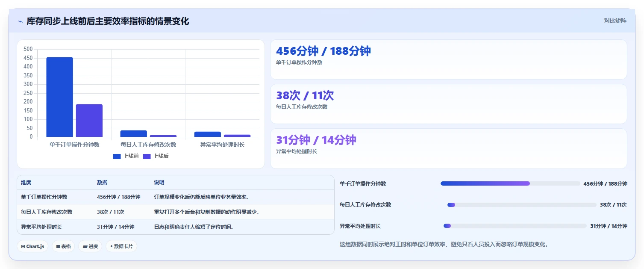Click the header icon beside the dashboard title

click(20, 21)
